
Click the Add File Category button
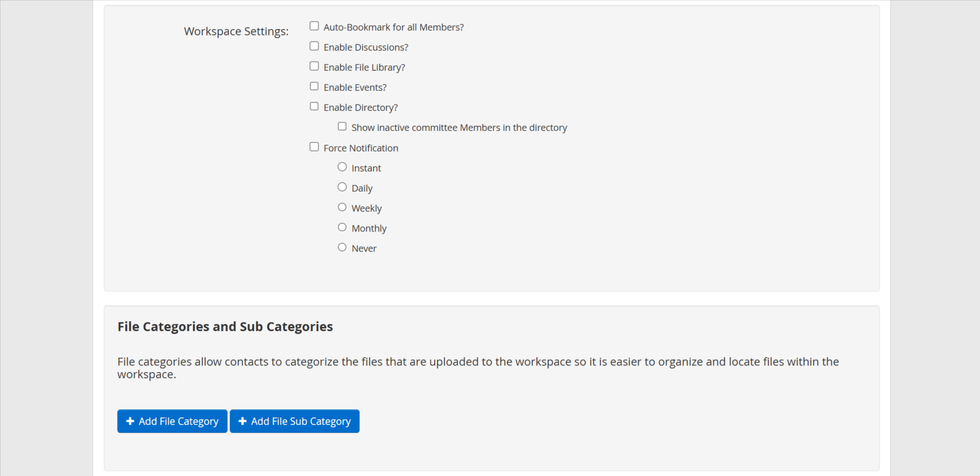(172, 421)
